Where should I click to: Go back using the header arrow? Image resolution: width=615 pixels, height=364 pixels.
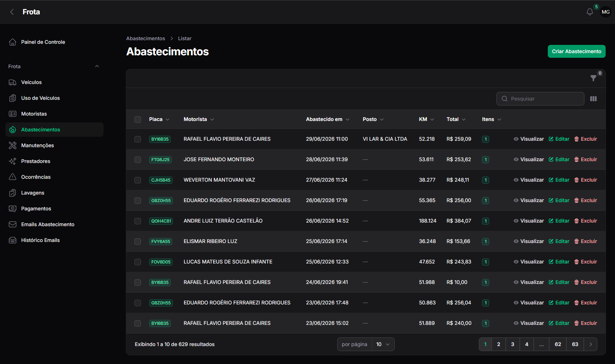pyautogui.click(x=12, y=12)
